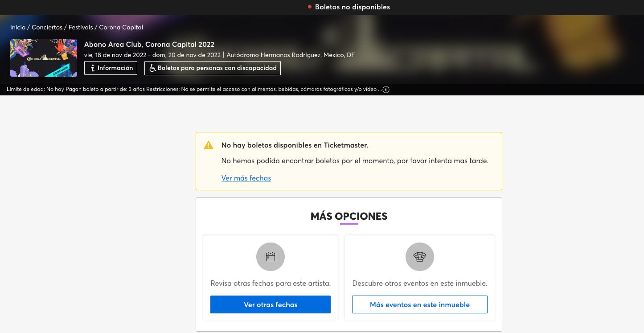Screen dimensions: 644x333
Task: Click the 'No hemos podido encontrar boletos' message
Action: click(x=355, y=160)
